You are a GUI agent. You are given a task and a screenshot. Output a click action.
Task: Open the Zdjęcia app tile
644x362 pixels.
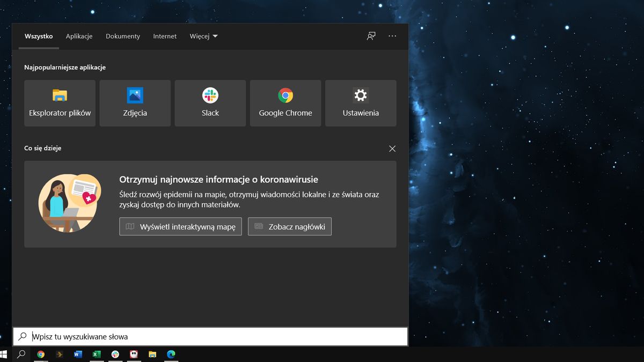click(x=135, y=103)
